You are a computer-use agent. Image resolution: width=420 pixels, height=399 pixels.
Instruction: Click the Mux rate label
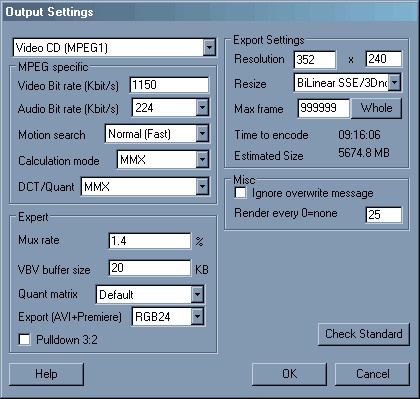pos(39,240)
